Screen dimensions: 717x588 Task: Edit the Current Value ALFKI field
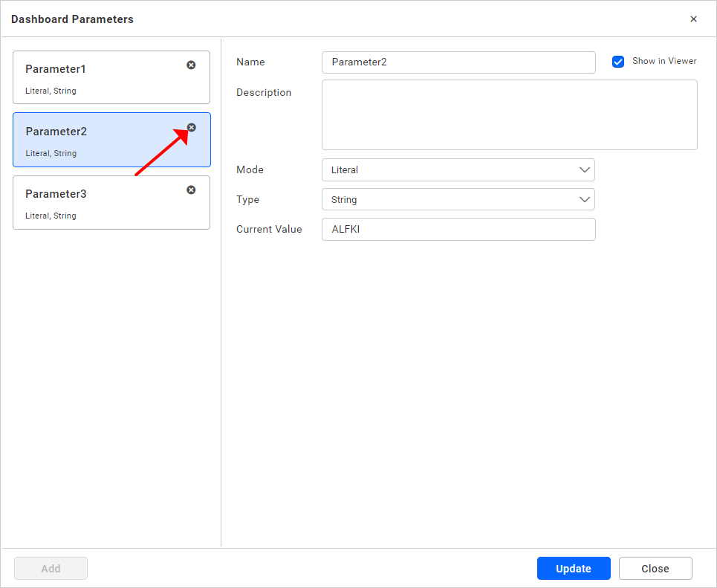(458, 229)
